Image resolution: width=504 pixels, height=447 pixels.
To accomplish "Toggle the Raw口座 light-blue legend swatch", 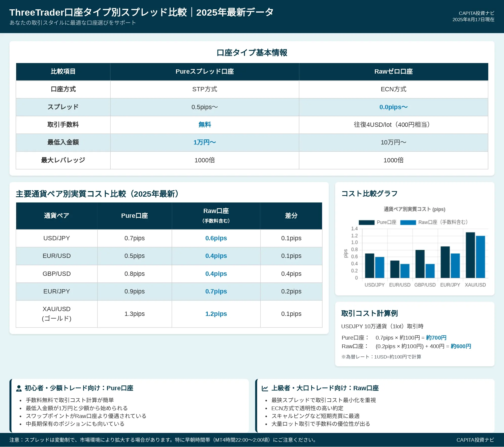I will pyautogui.click(x=408, y=222).
